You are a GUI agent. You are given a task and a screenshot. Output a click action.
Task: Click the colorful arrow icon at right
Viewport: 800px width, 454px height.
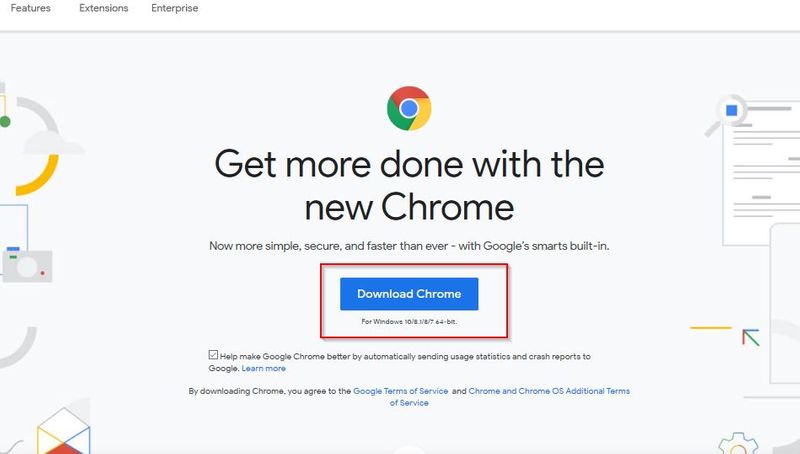tap(751, 337)
